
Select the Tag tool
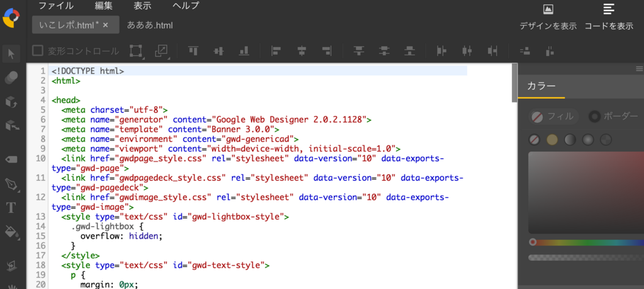tap(11, 159)
